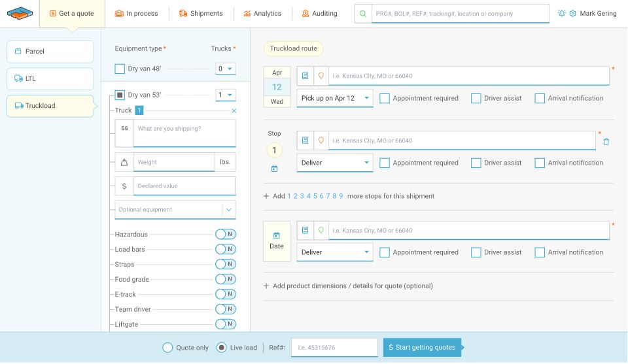Toggle the Food grade switch
This screenshot has height=364, width=628.
pos(226,279)
